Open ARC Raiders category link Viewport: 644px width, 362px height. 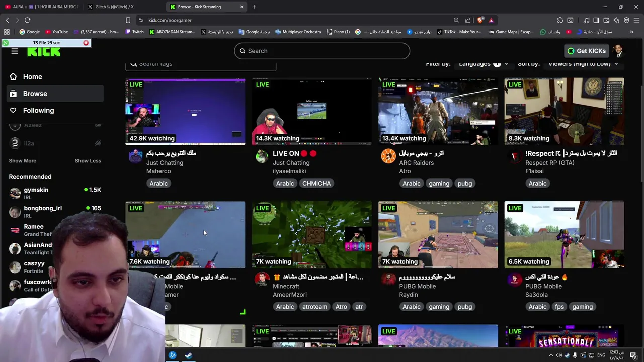[416, 163]
